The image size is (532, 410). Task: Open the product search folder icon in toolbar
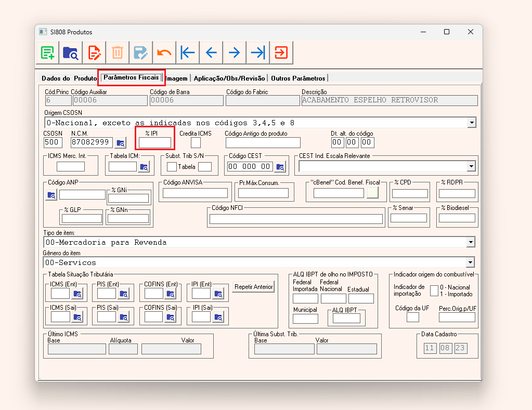pyautogui.click(x=71, y=52)
